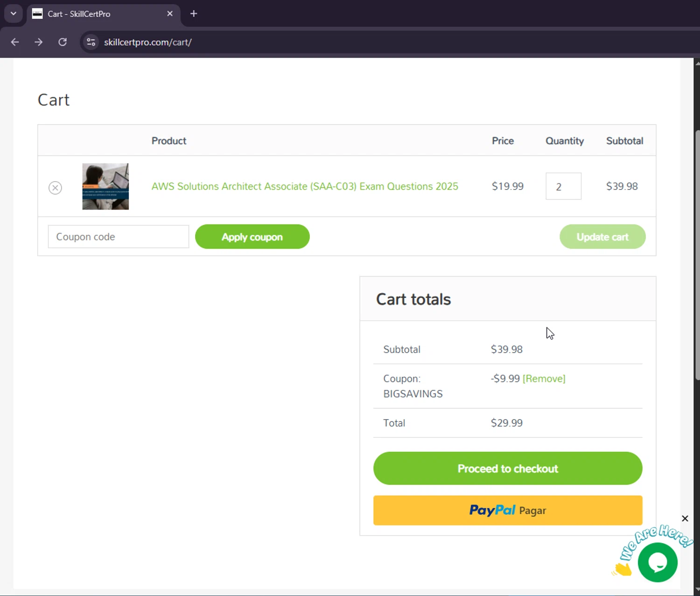Click the Cart page heading
This screenshot has height=596, width=700.
point(54,100)
